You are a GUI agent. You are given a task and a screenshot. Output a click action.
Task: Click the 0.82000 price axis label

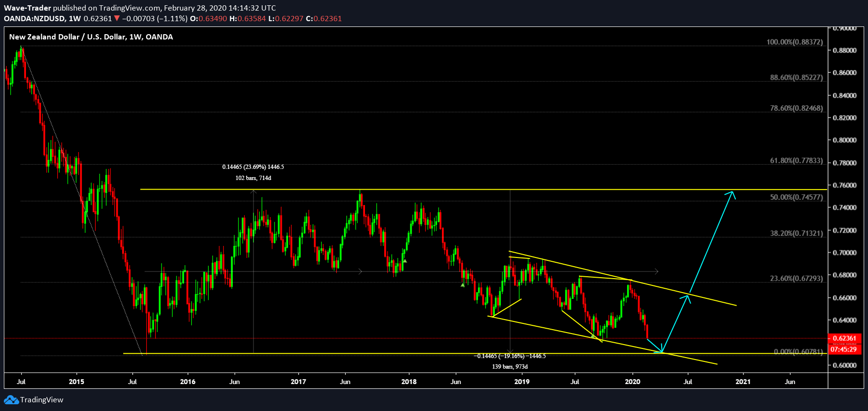coord(844,118)
